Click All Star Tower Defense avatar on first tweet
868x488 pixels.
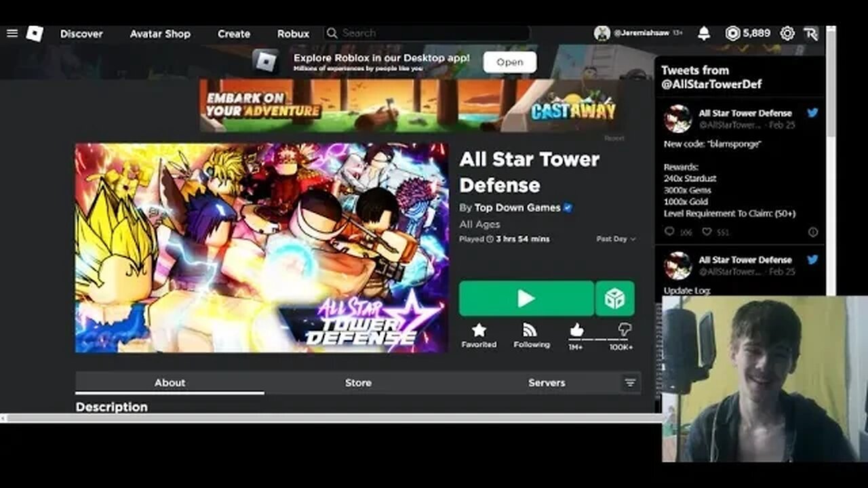[x=677, y=119]
